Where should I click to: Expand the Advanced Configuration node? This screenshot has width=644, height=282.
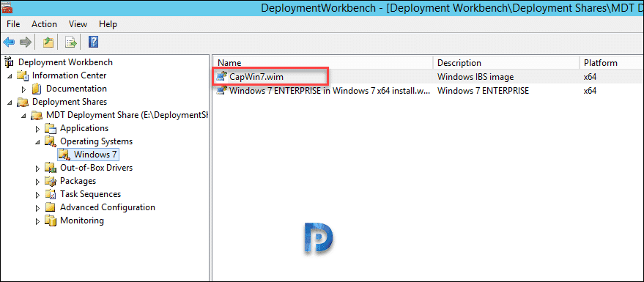coord(38,207)
